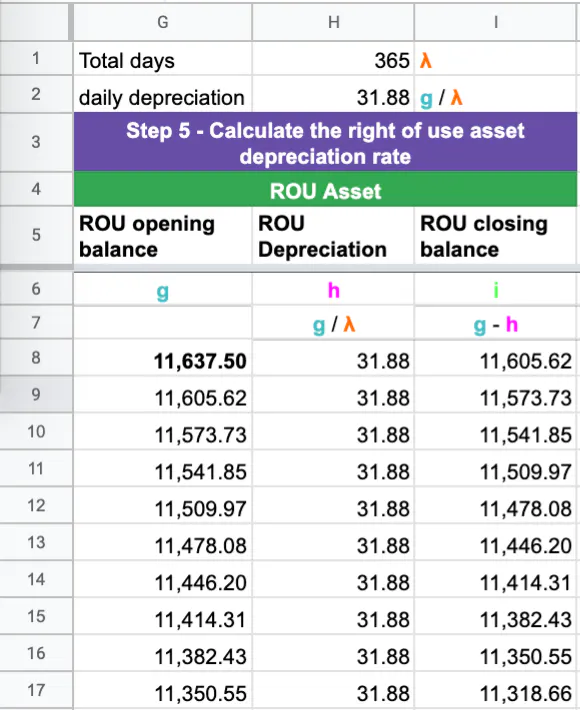580x710 pixels.
Task: Select the orange lambda cell in row 1
Action: pyautogui.click(x=496, y=59)
